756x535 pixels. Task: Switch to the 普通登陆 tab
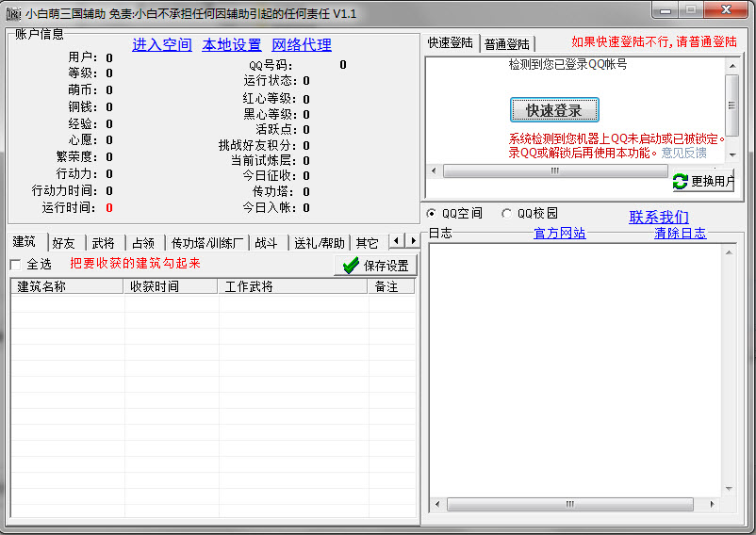(x=507, y=44)
